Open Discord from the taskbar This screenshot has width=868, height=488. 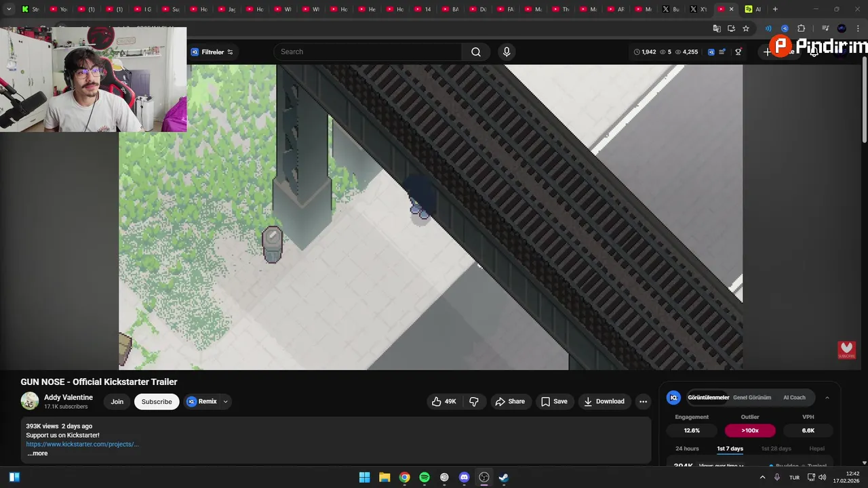point(464,477)
